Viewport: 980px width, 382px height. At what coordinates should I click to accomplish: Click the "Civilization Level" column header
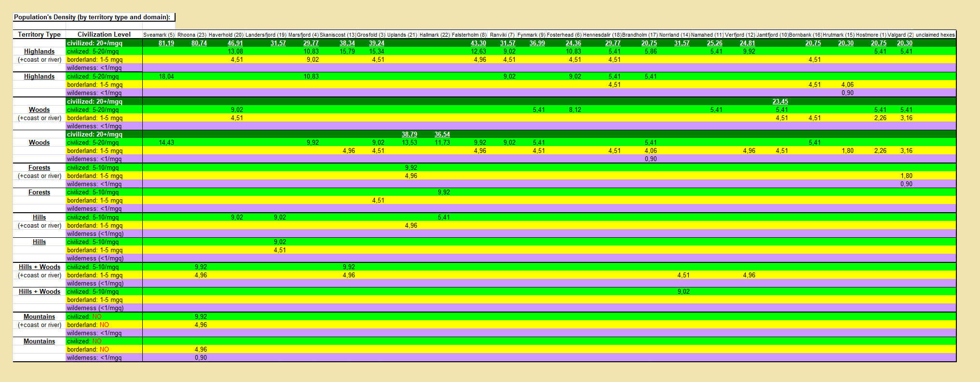point(104,34)
